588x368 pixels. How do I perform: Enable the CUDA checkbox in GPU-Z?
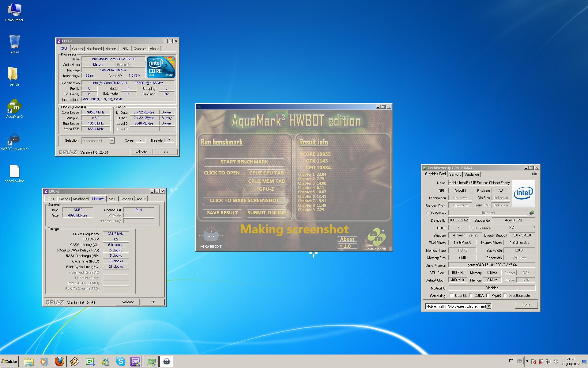point(471,295)
